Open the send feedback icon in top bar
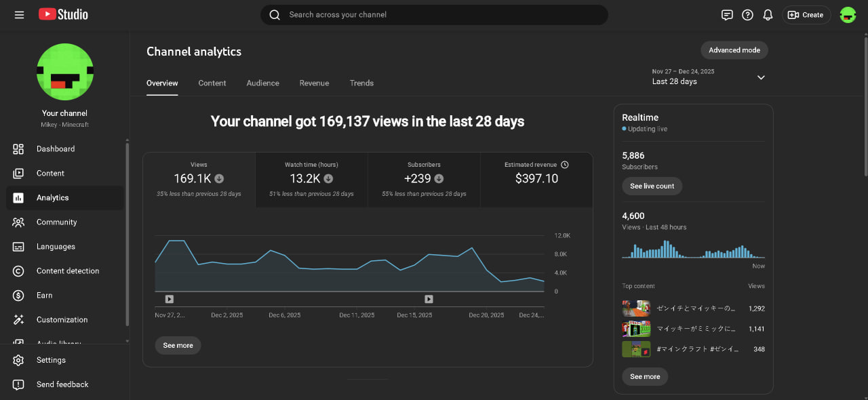Image resolution: width=868 pixels, height=400 pixels. pos(727,15)
